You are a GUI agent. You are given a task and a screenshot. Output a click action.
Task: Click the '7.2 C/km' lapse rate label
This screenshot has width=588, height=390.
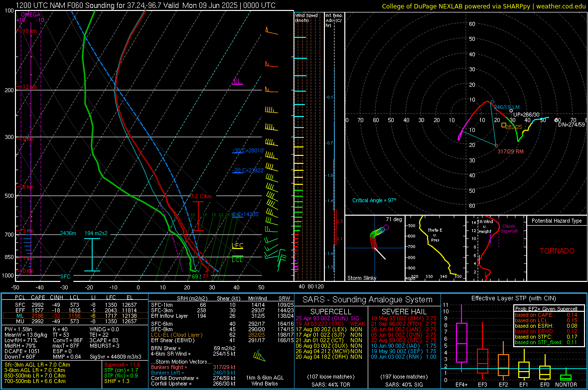201,197
